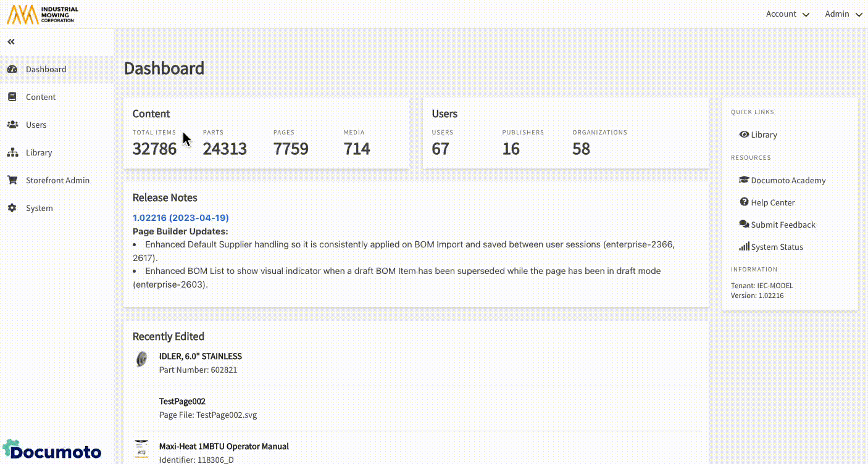Screen dimensions: 868x464
Task: Click the Library hierarchy icon in sidebar
Action: click(12, 152)
